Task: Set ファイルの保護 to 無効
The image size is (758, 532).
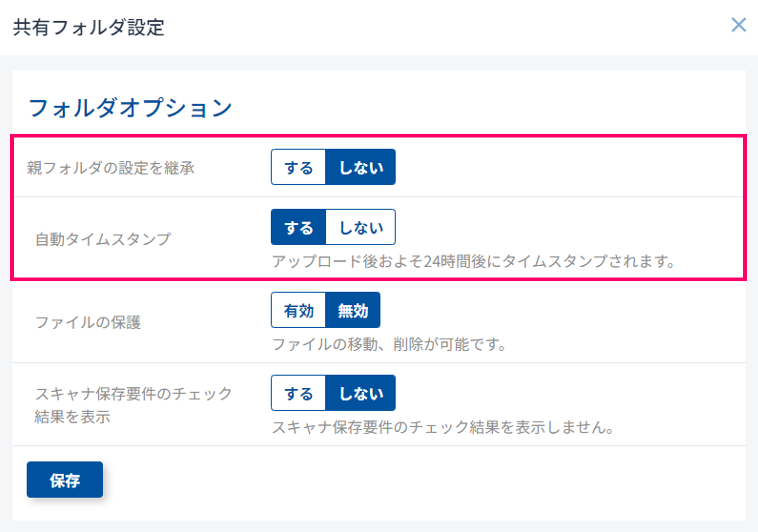Action: point(353,310)
